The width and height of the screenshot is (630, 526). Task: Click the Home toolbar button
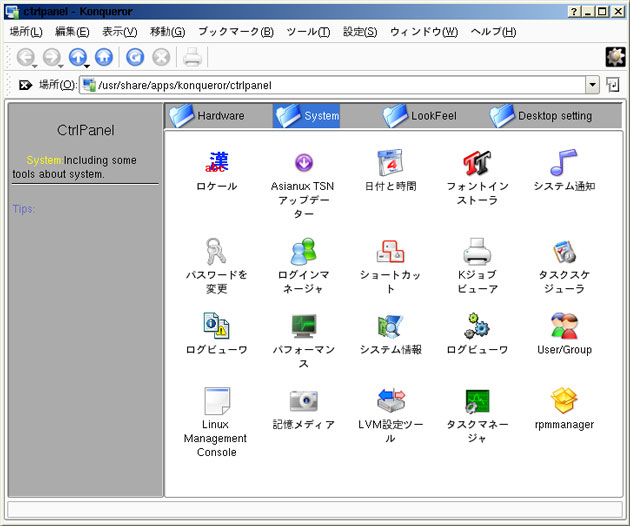point(104,57)
